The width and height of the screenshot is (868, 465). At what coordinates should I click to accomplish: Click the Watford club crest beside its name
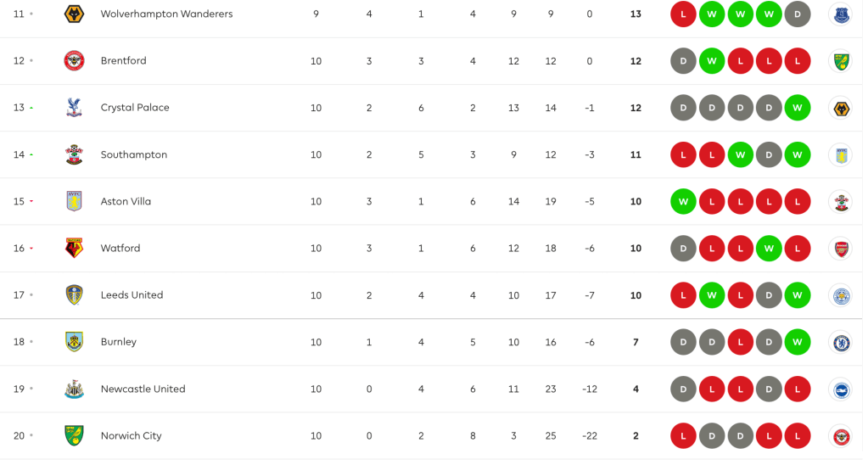pyautogui.click(x=75, y=248)
